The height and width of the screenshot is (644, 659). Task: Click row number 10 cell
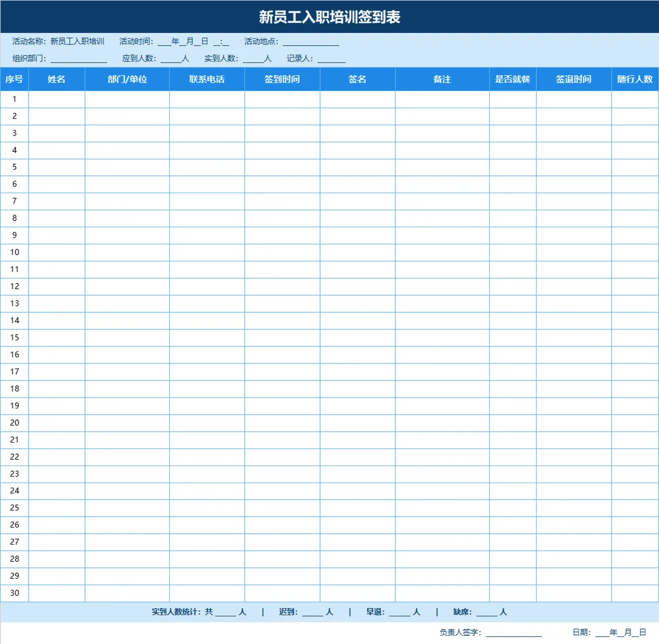pyautogui.click(x=14, y=253)
